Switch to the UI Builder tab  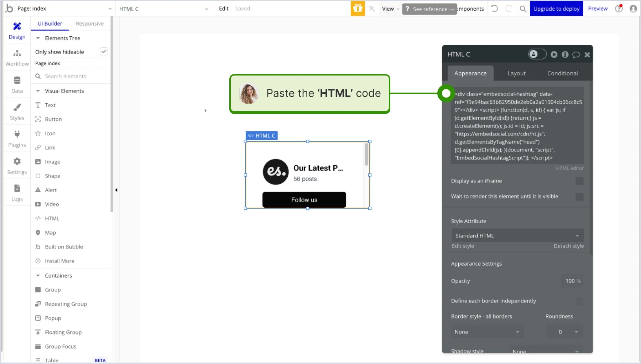[x=50, y=24]
